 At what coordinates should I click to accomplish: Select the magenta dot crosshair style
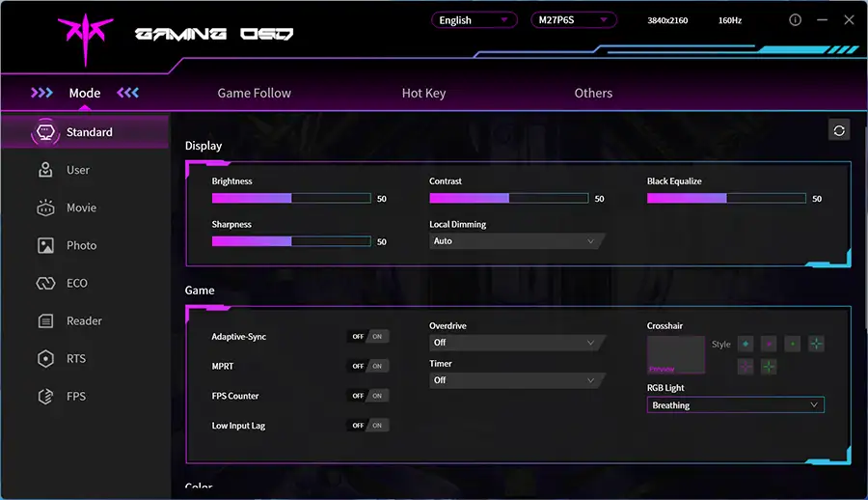pyautogui.click(x=769, y=344)
